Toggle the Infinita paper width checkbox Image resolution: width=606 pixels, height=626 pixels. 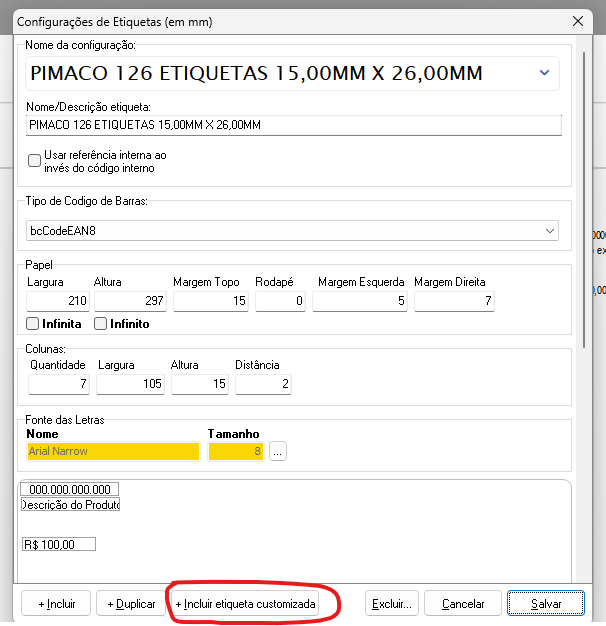(34, 324)
